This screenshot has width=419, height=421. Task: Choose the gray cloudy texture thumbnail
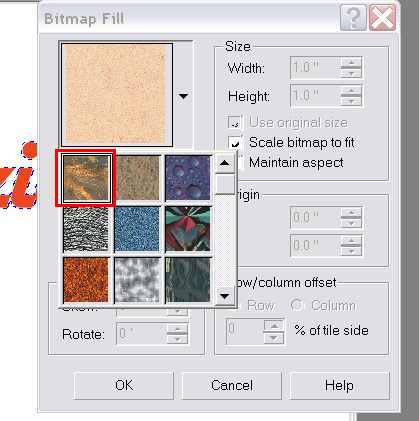click(137, 279)
